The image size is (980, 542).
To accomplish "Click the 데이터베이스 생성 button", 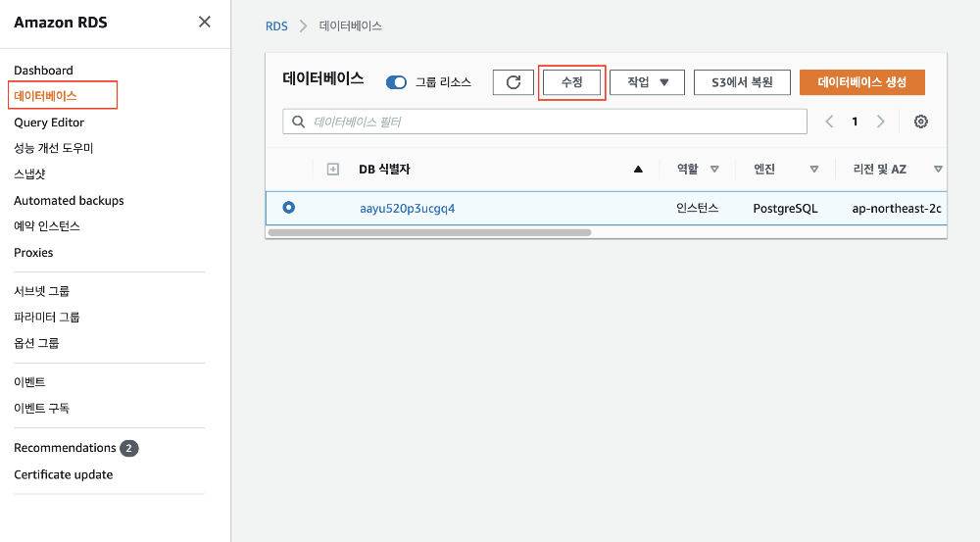I will point(861,82).
